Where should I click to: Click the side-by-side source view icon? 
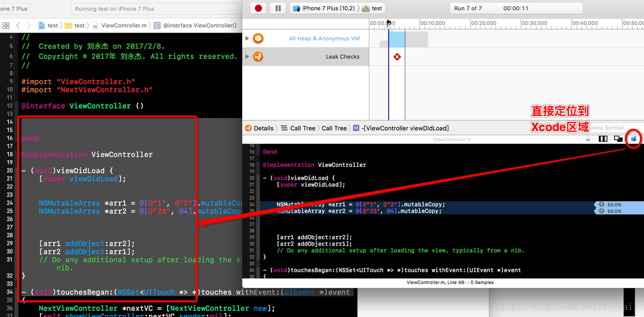pos(603,139)
